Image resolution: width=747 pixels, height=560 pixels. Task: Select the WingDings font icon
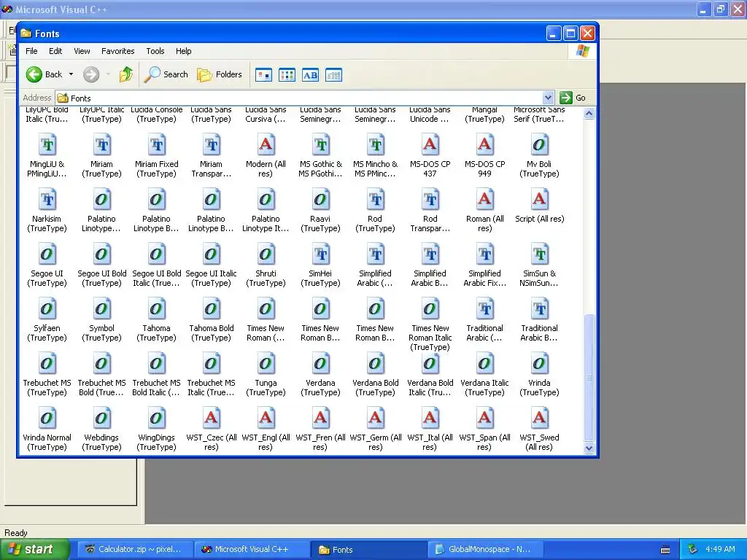tap(157, 418)
